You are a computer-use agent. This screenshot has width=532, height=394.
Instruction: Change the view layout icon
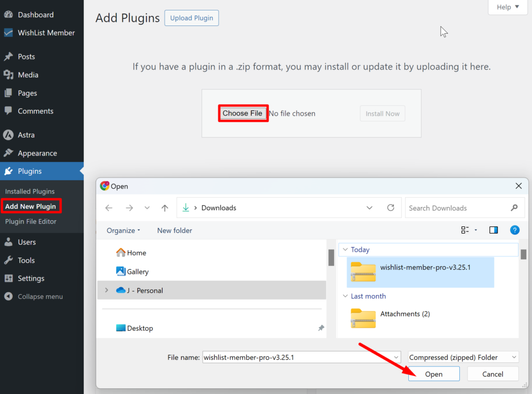(465, 230)
